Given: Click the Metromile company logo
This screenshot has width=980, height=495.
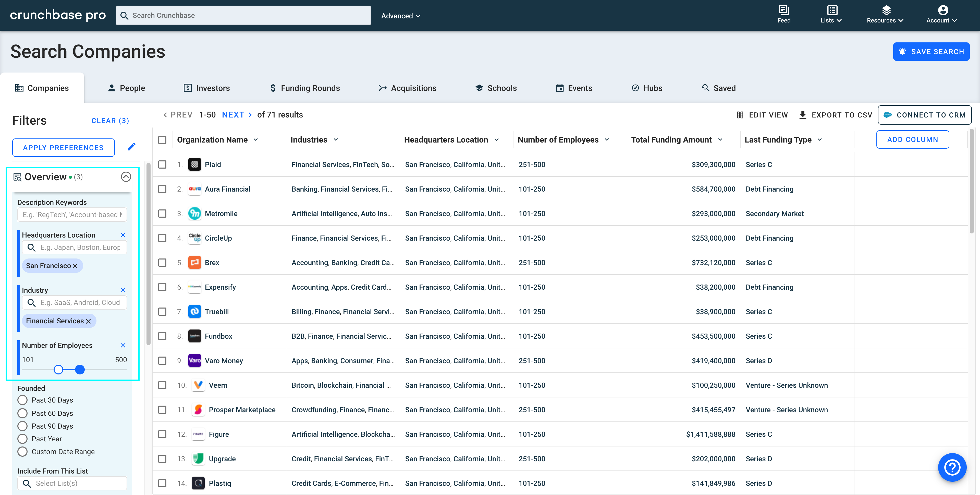Looking at the screenshot, I should click(194, 214).
